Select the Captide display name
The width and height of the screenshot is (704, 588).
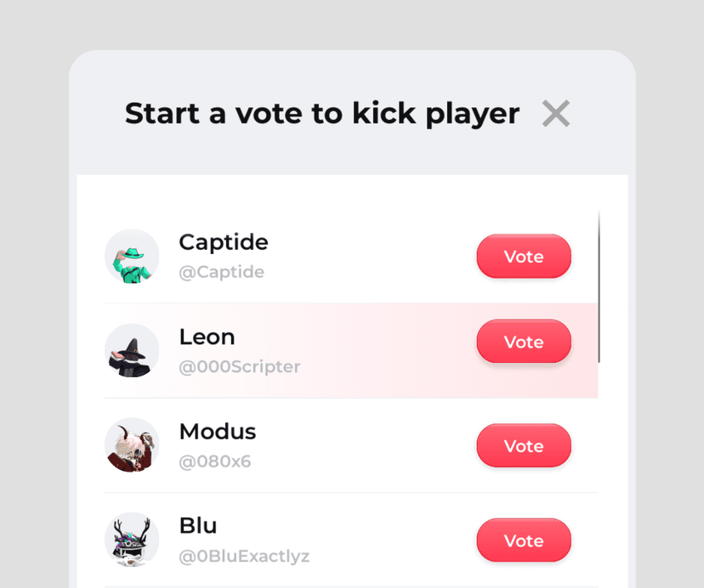[x=224, y=242]
